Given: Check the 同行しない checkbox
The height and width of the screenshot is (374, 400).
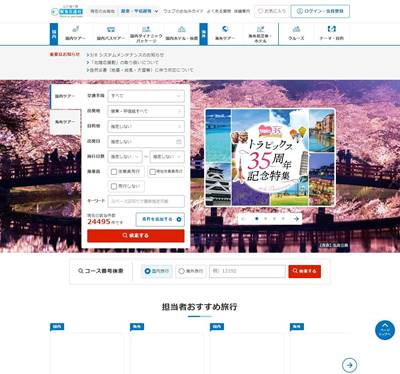Looking at the screenshot, I should tap(114, 186).
